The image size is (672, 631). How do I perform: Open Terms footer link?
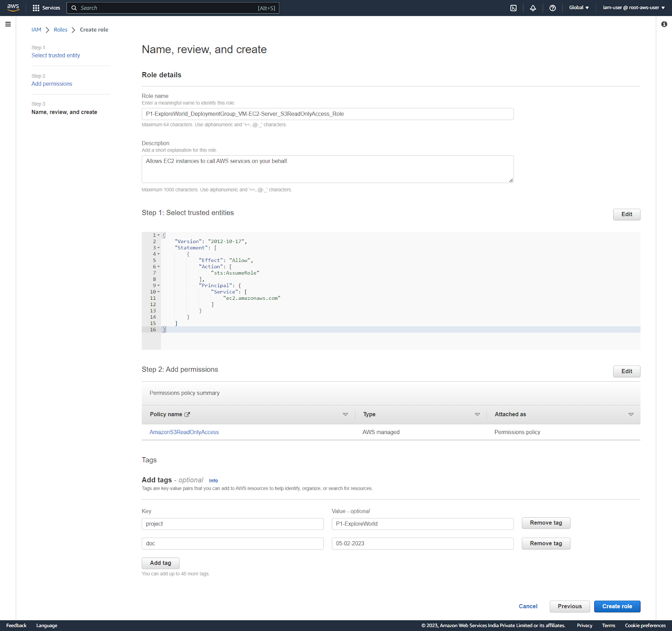(608, 626)
